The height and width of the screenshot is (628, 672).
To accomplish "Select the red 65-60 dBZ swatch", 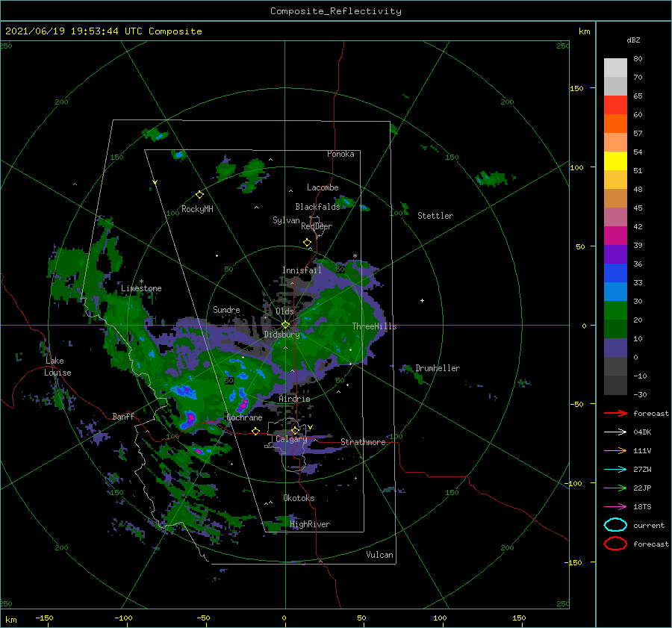I will [x=615, y=105].
